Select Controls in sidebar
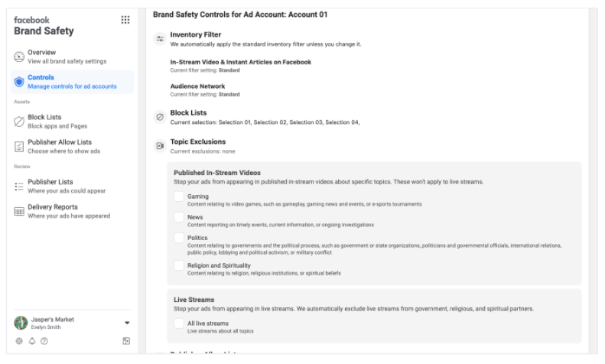 click(x=72, y=82)
